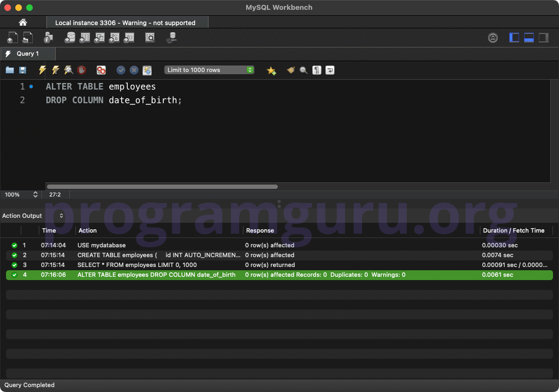Screen dimensions: 559x392
Task: Place cursor in DROP COLUMN date_of_birth line
Action: 114,100
